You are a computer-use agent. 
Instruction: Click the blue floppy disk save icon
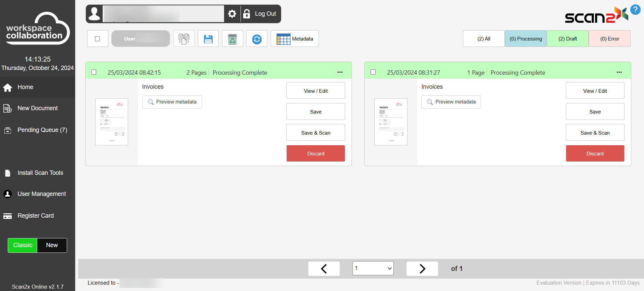(208, 39)
